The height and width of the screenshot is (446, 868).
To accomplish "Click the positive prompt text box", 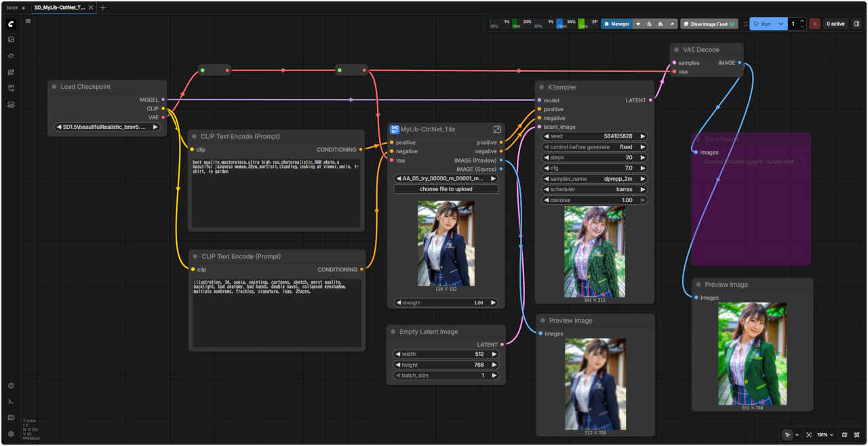I will [x=276, y=192].
